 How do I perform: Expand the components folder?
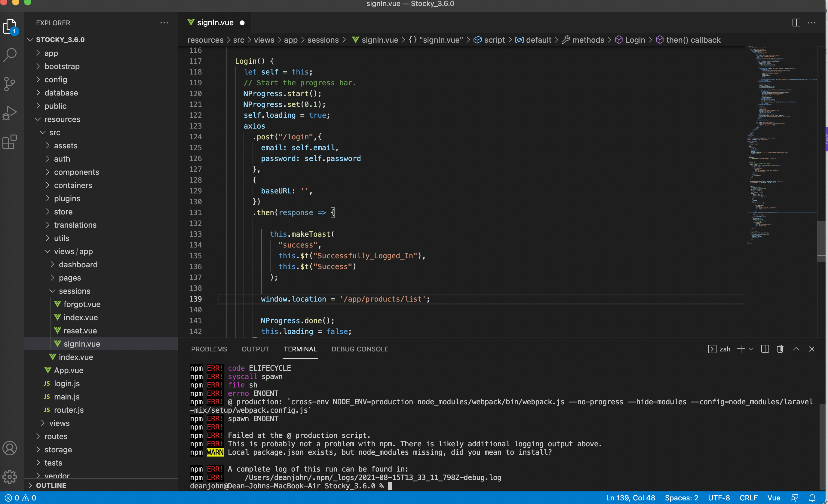pos(76,172)
